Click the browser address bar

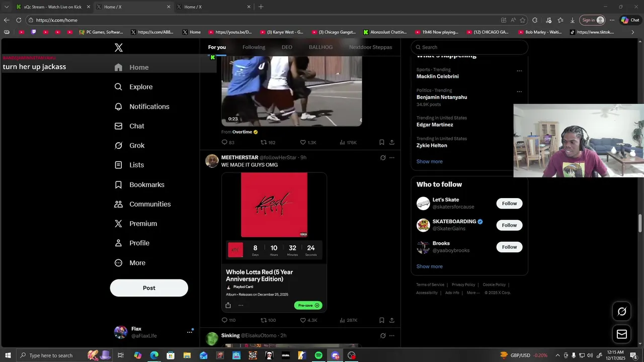coord(262,20)
